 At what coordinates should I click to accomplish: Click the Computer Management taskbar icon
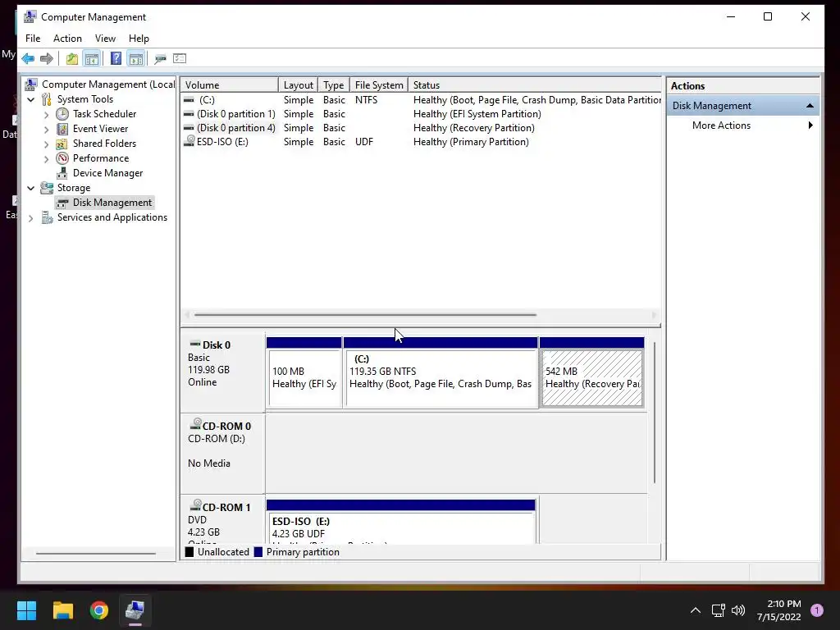[x=135, y=610]
